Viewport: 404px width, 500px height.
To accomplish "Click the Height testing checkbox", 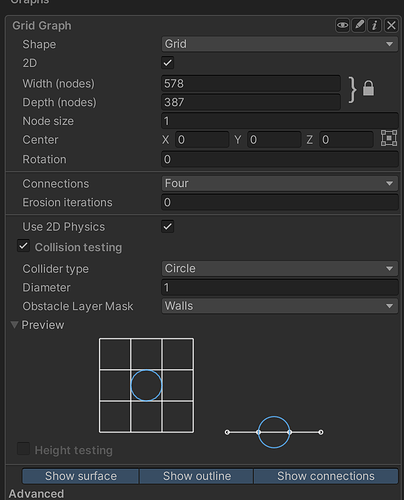I will 23,449.
